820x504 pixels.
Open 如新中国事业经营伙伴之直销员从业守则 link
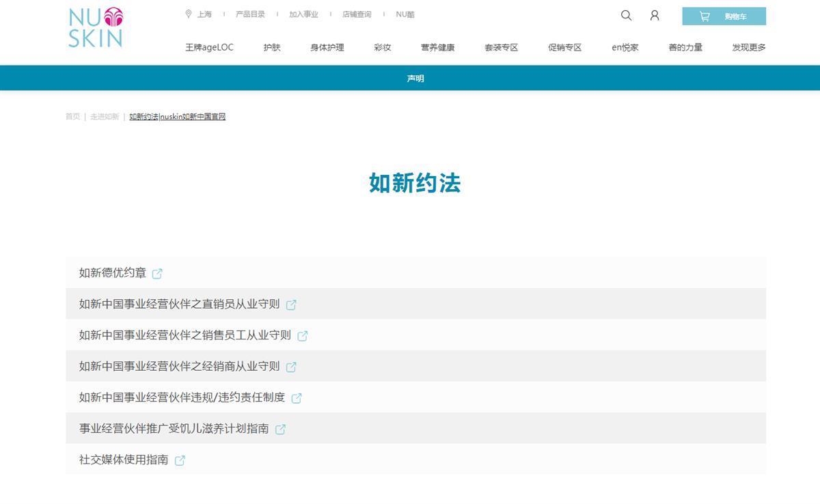click(180, 305)
